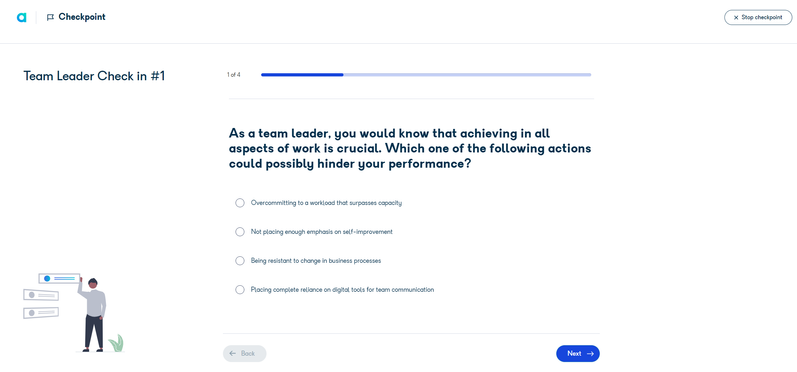Image resolution: width=797 pixels, height=372 pixels.
Task: Select the Placing complete reliance radio button
Action: pyautogui.click(x=240, y=290)
